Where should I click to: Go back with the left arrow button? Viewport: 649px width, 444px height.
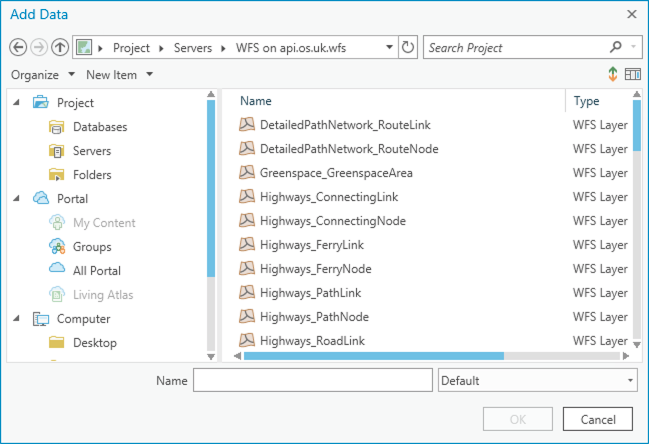tap(18, 47)
